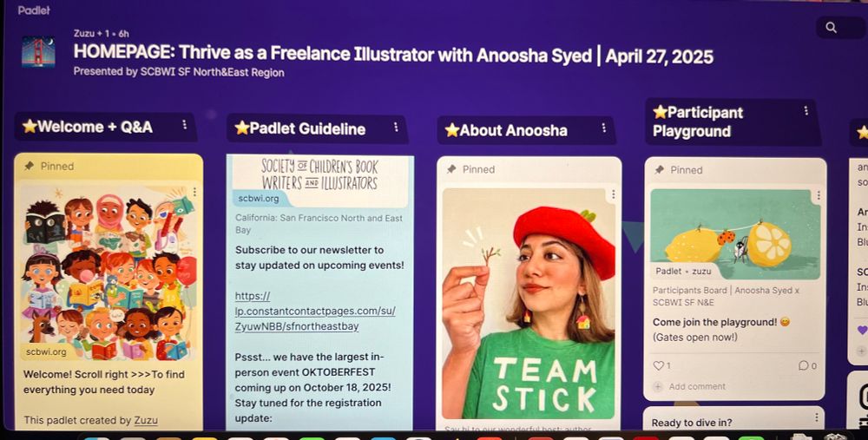Open Padlet Guideline section options menu
The height and width of the screenshot is (440, 868).
click(x=396, y=128)
